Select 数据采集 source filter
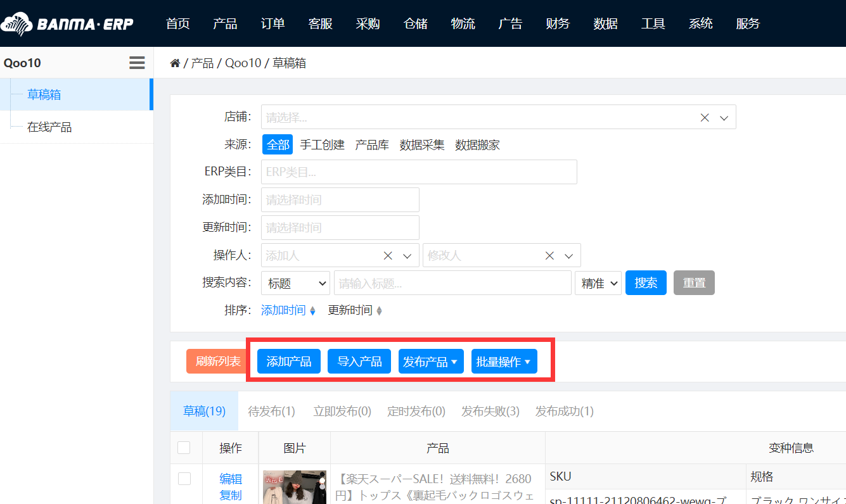This screenshot has width=846, height=504. tap(422, 145)
